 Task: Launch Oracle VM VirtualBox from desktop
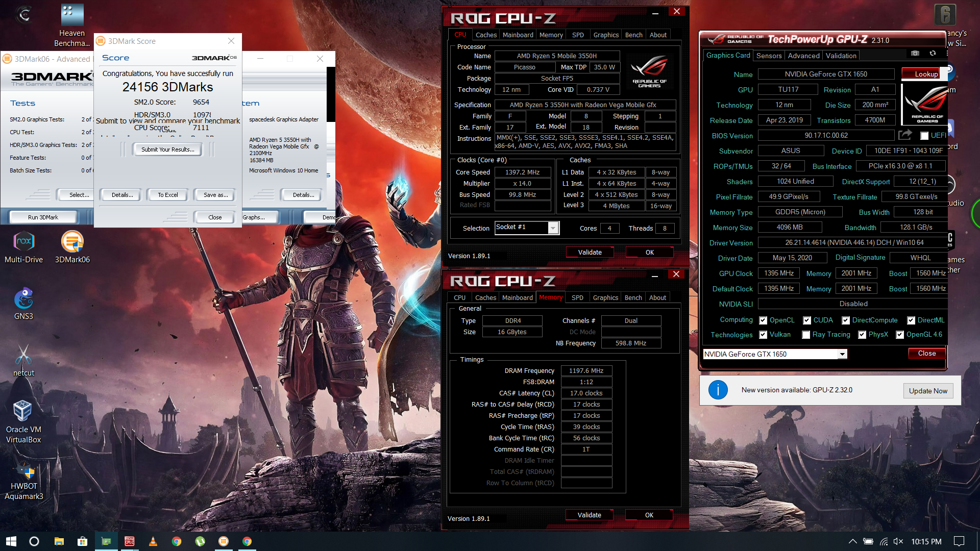click(23, 422)
